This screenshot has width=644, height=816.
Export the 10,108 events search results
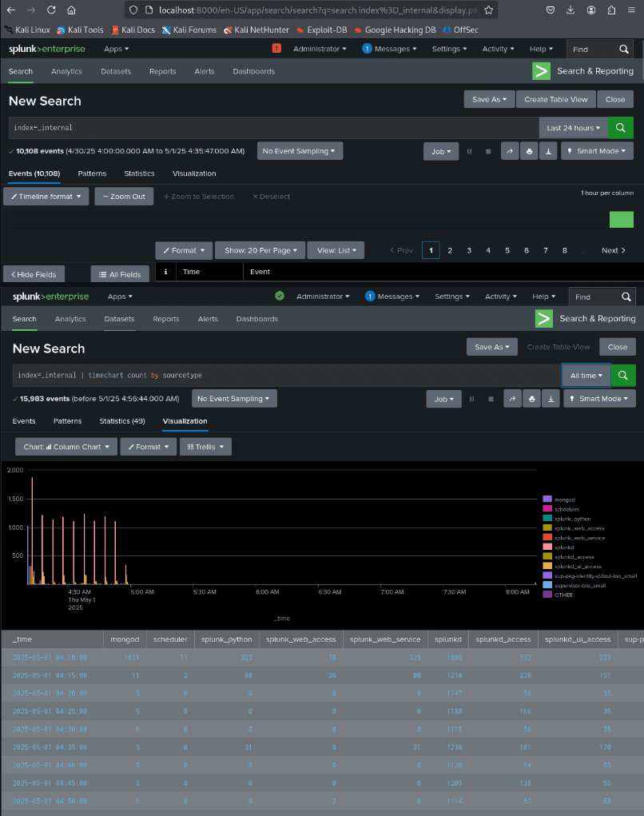pyautogui.click(x=548, y=151)
